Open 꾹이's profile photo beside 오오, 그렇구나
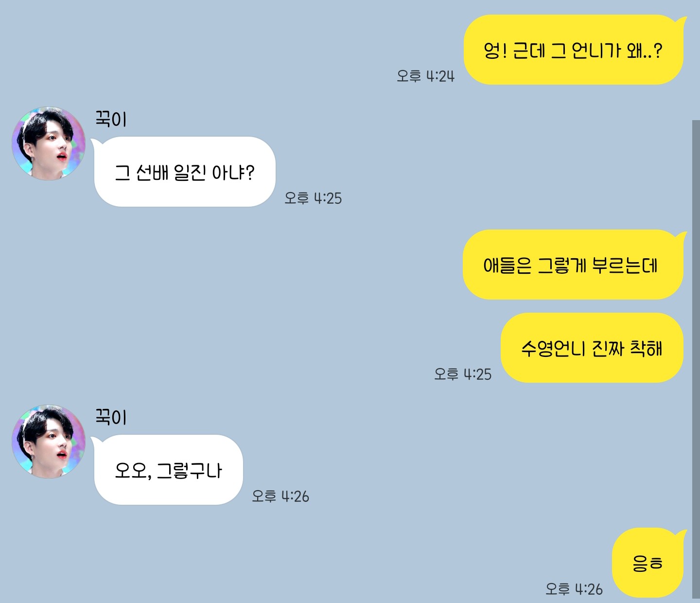The image size is (700, 603). coord(49,442)
